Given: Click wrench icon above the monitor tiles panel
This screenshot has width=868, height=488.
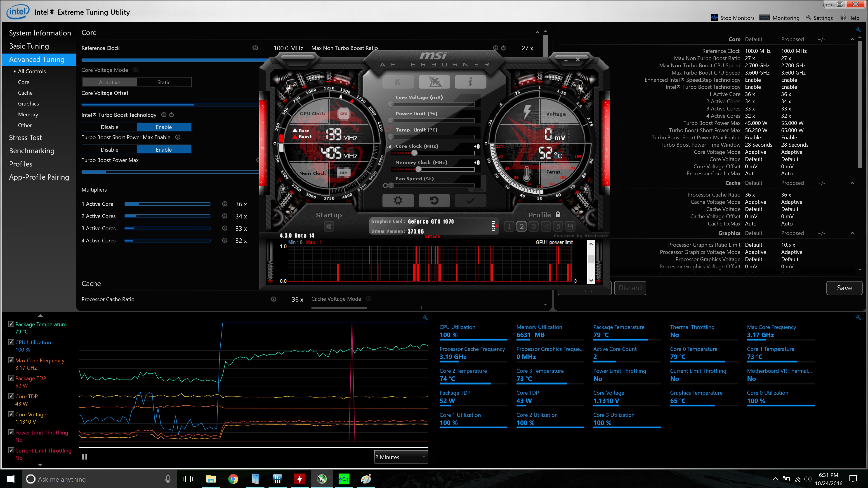Looking at the screenshot, I should [858, 317].
